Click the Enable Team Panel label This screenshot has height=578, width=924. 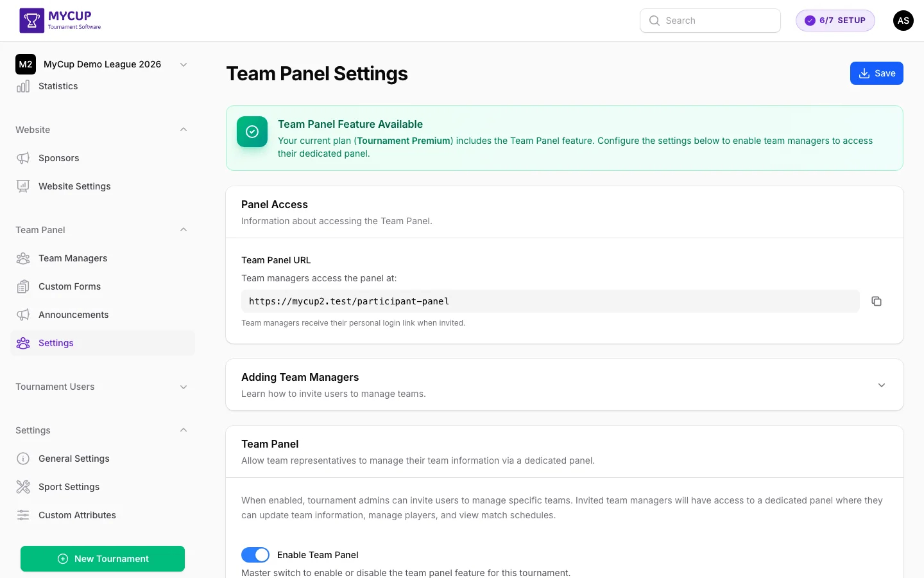pos(318,555)
